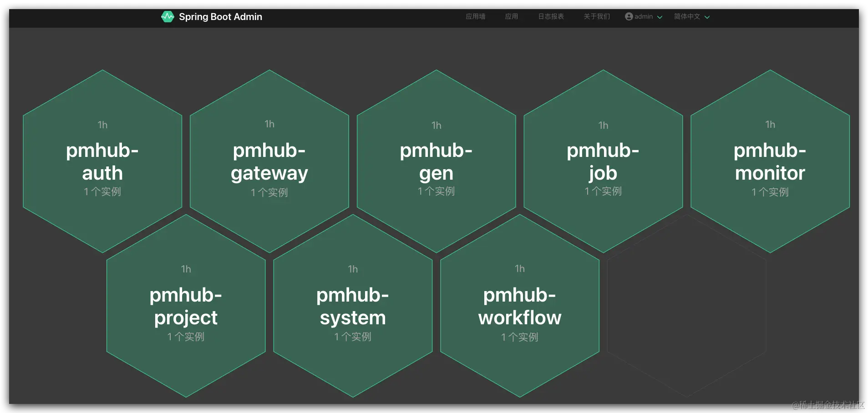Select the pmhub-gen application hexagon
Screen dimensions: 868x413
pyautogui.click(x=436, y=161)
